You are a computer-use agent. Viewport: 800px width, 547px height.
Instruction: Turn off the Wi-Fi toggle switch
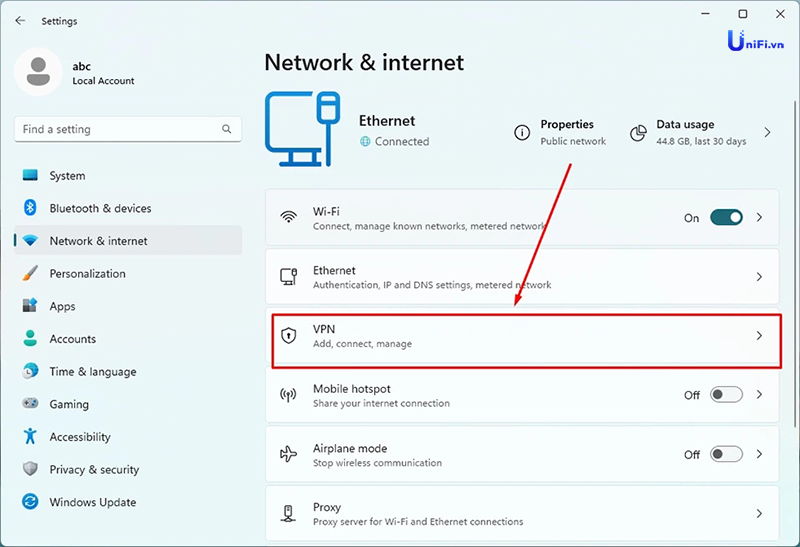(726, 217)
